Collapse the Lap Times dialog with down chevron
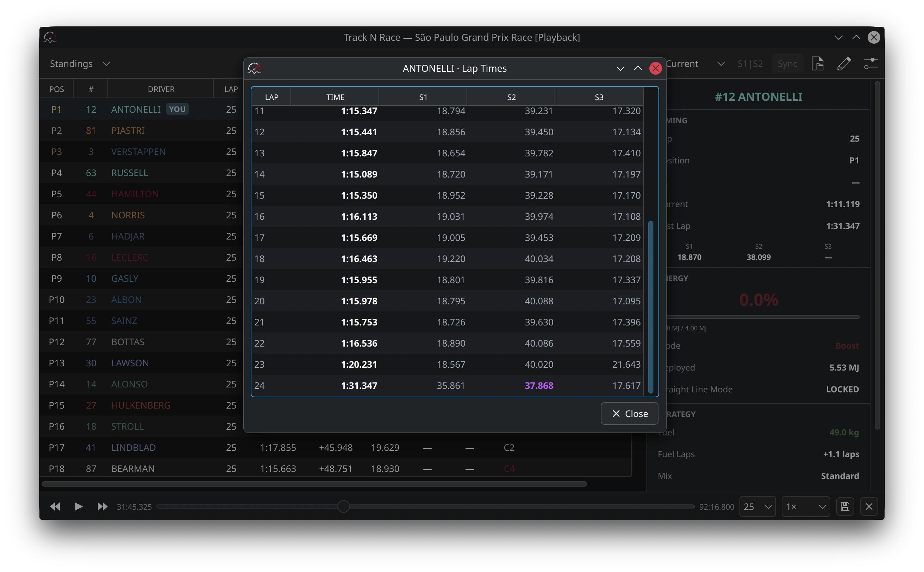 [x=620, y=68]
